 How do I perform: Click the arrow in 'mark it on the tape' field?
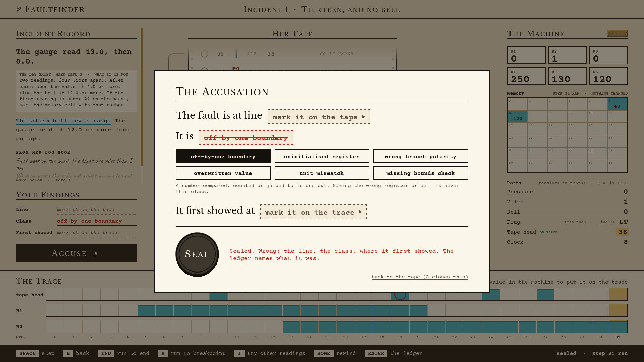(363, 117)
